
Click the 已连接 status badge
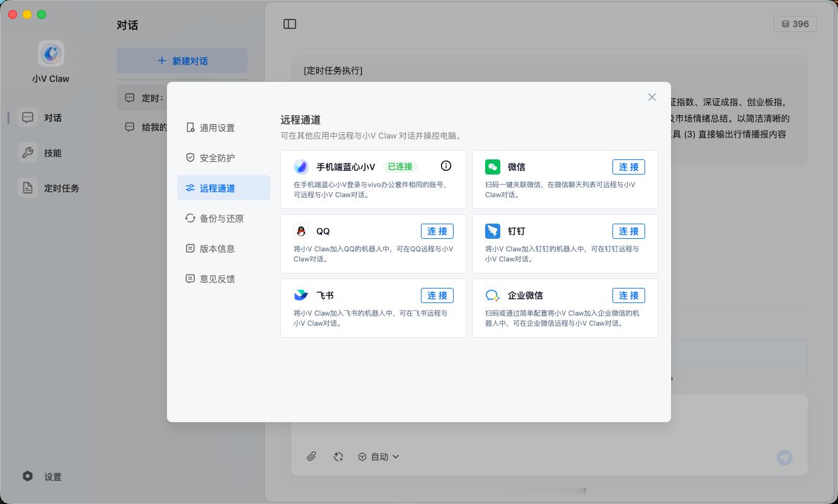pyautogui.click(x=400, y=167)
